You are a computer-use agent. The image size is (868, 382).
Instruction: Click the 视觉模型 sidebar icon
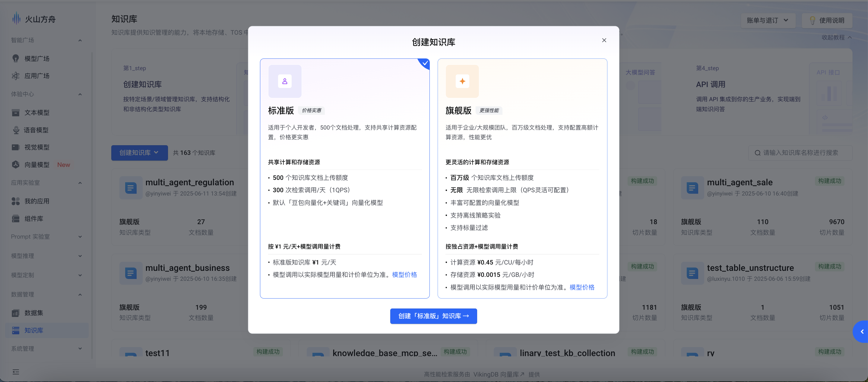(x=15, y=147)
